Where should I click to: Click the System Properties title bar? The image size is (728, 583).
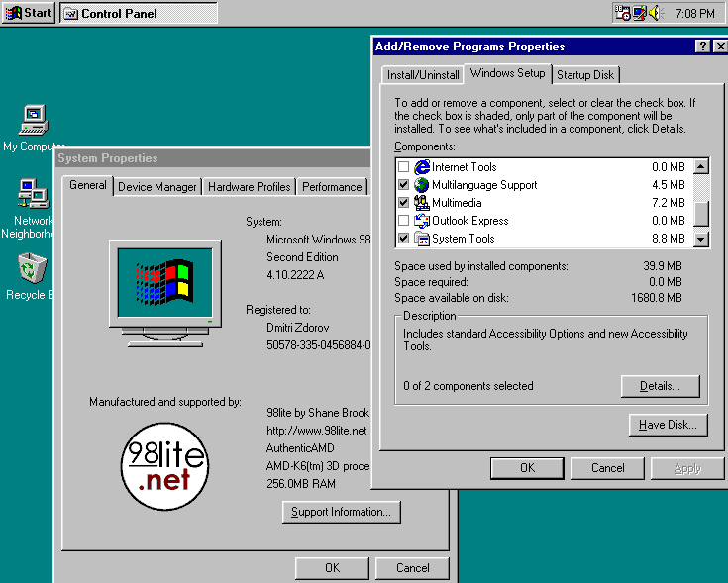(214, 158)
